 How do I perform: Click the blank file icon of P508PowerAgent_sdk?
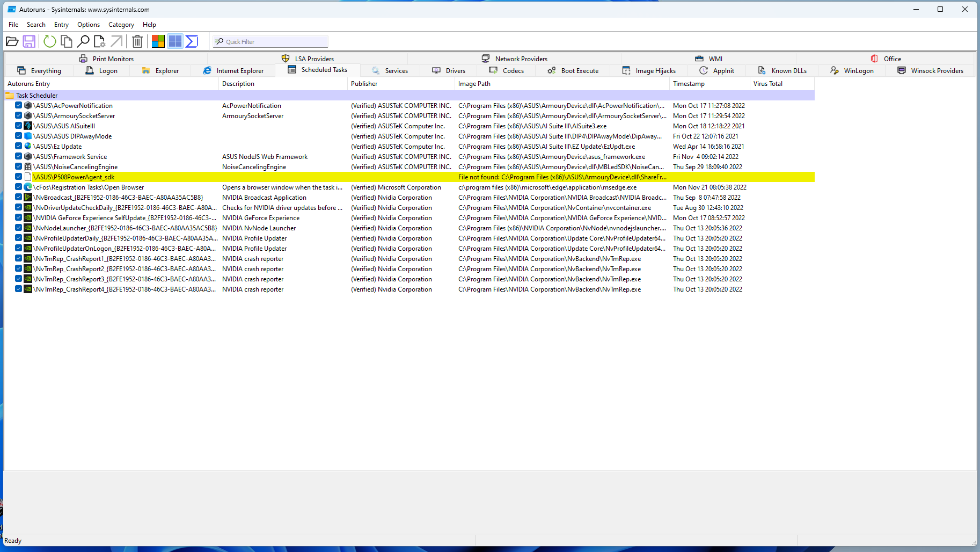coord(28,177)
